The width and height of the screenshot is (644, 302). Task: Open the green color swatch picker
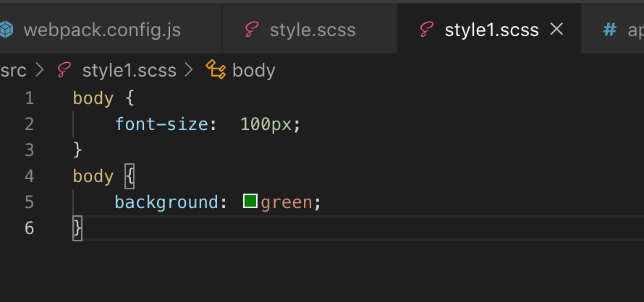[x=250, y=202]
